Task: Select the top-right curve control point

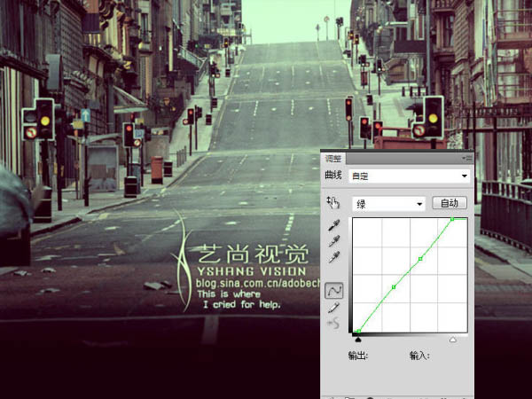Action: coord(452,219)
